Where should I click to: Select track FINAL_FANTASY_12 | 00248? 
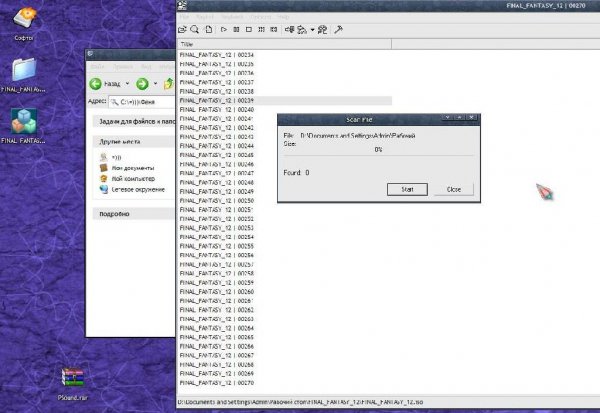tap(217, 182)
